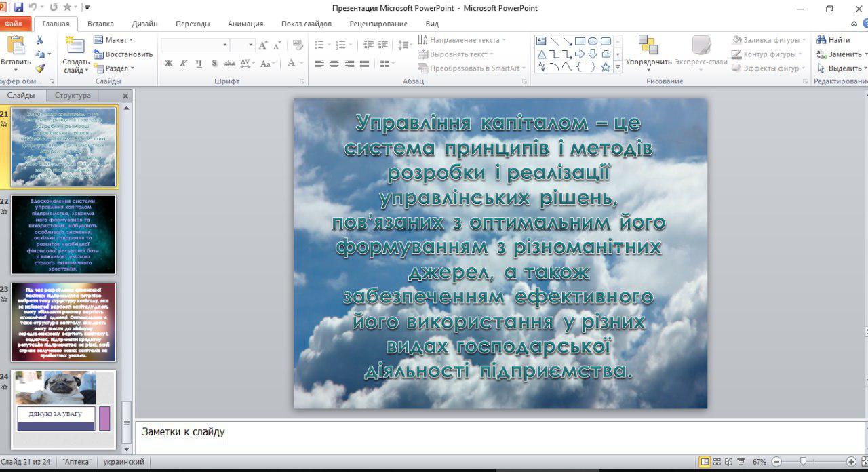The image size is (868, 472).
Task: Toggle underline Ч formatting
Action: pyautogui.click(x=199, y=63)
